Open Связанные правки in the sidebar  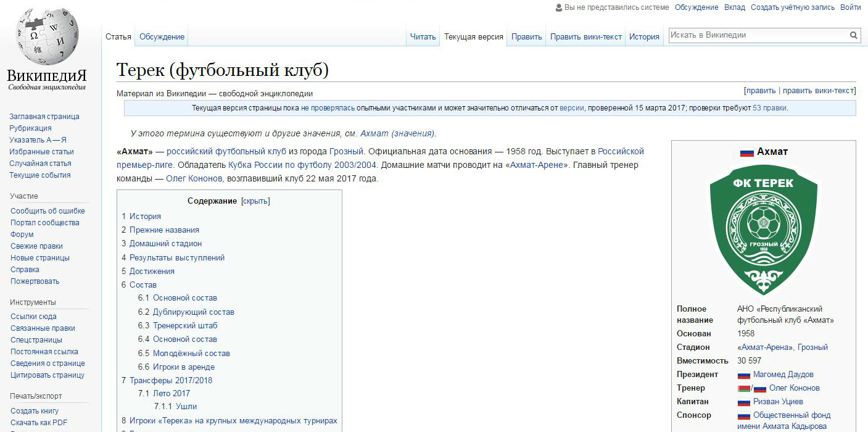coord(43,328)
